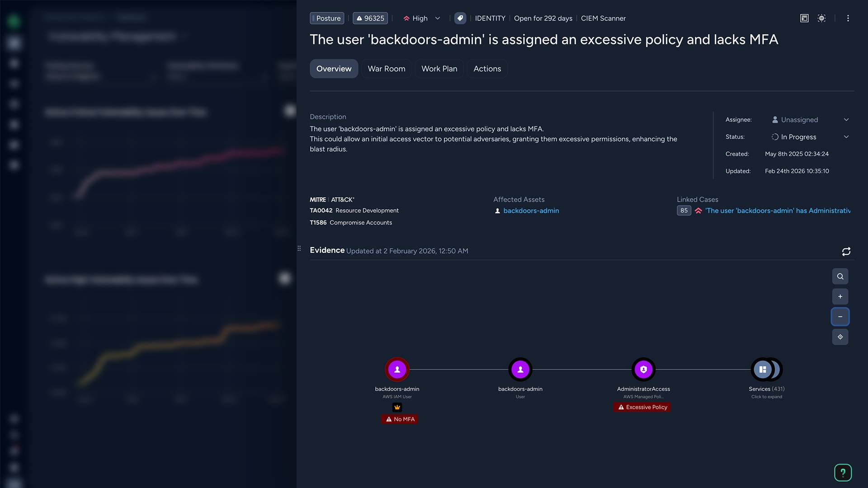868x488 pixels.
Task: Open the help question mark button
Action: tap(843, 473)
